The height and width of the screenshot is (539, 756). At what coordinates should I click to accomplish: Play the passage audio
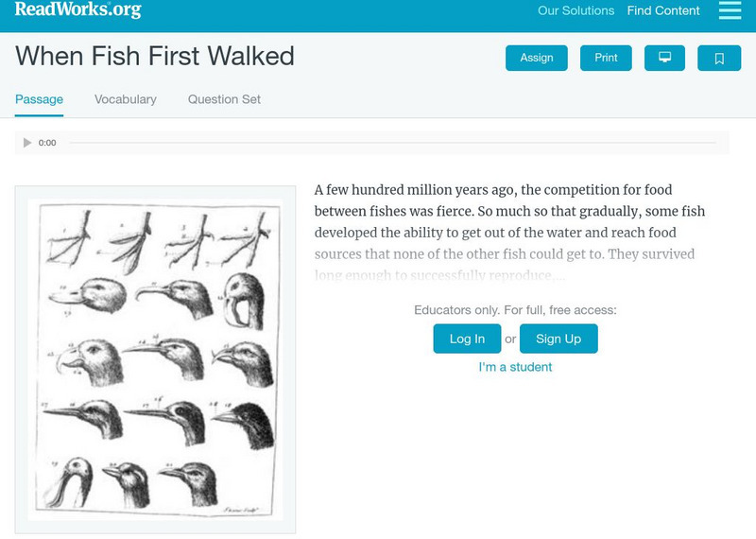pos(27,143)
